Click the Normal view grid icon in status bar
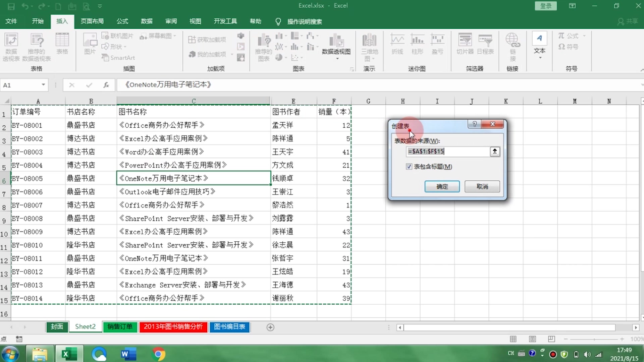Image resolution: width=644 pixels, height=362 pixels. (x=513, y=339)
